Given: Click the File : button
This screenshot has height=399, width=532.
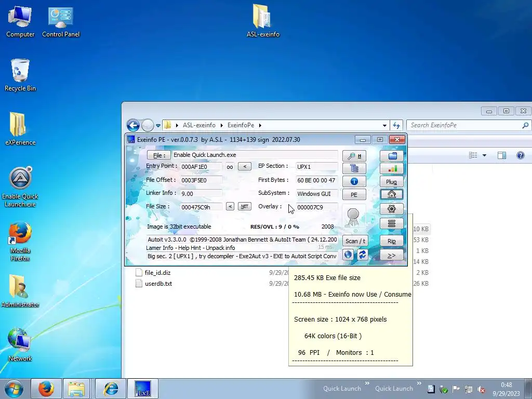Looking at the screenshot, I should [x=158, y=155].
